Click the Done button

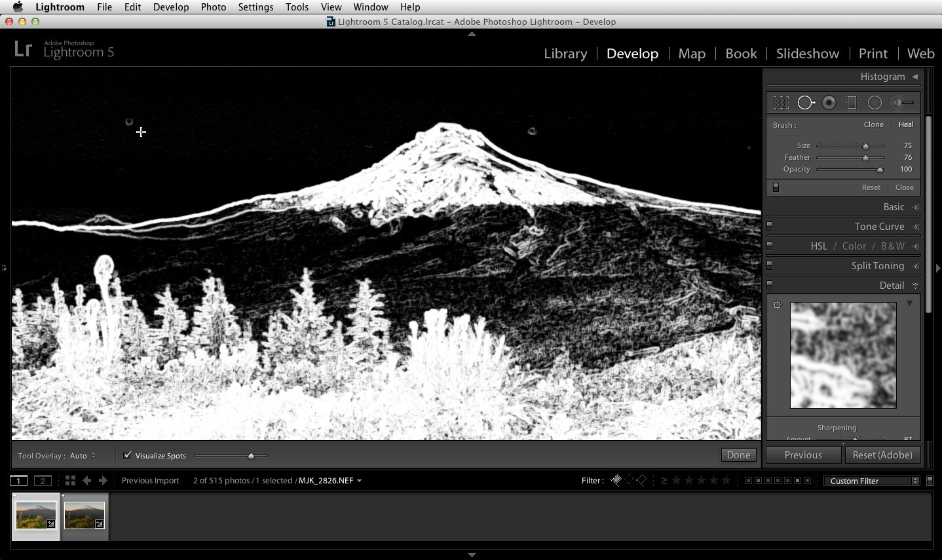[x=738, y=455]
